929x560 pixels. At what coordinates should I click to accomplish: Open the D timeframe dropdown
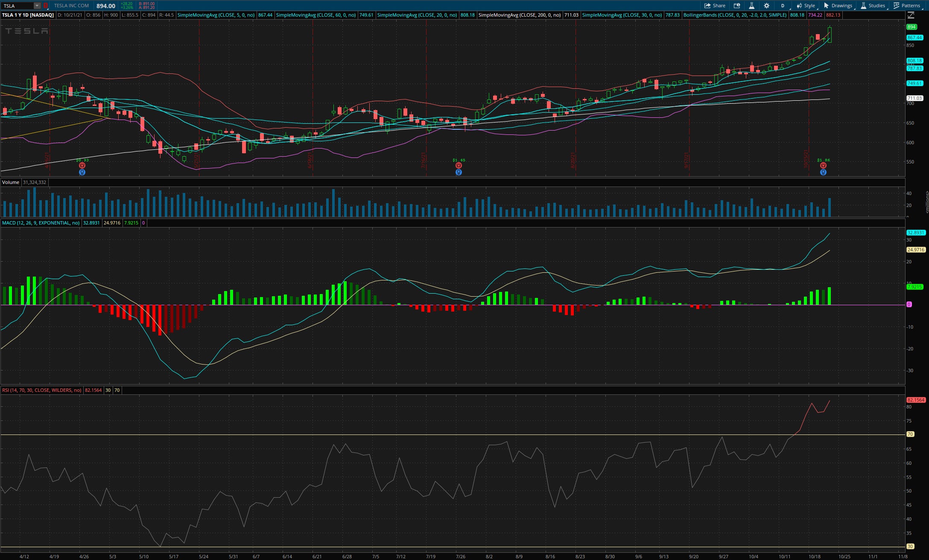[x=783, y=6]
